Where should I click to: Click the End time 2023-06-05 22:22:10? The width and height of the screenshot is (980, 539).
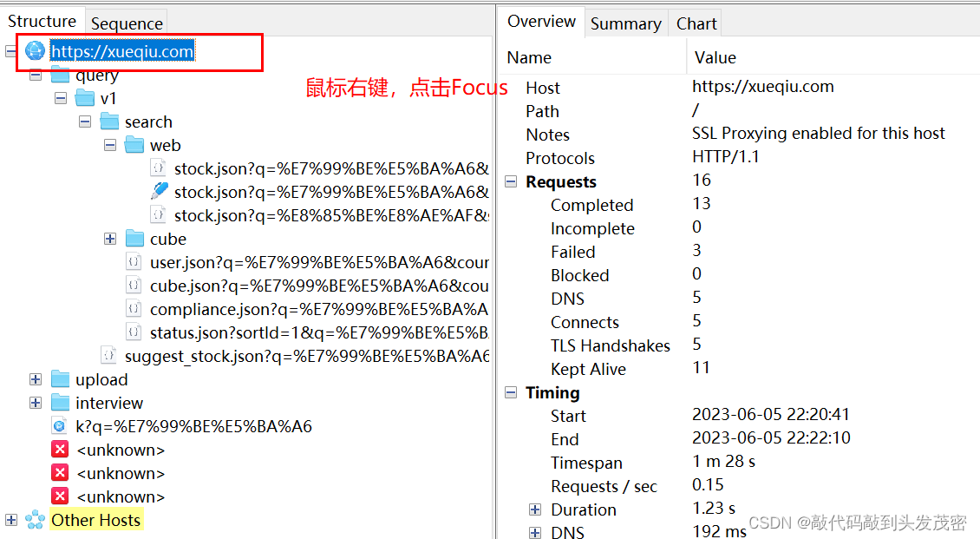(x=771, y=437)
